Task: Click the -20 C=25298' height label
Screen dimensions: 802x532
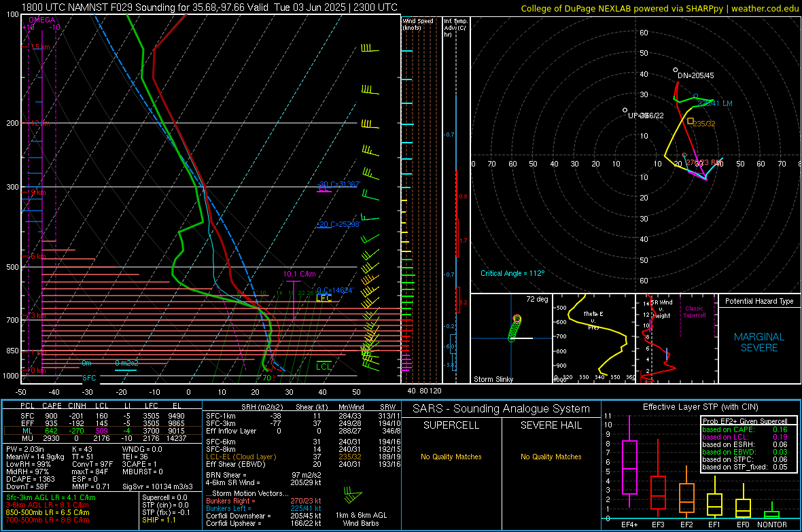Action: pos(338,224)
